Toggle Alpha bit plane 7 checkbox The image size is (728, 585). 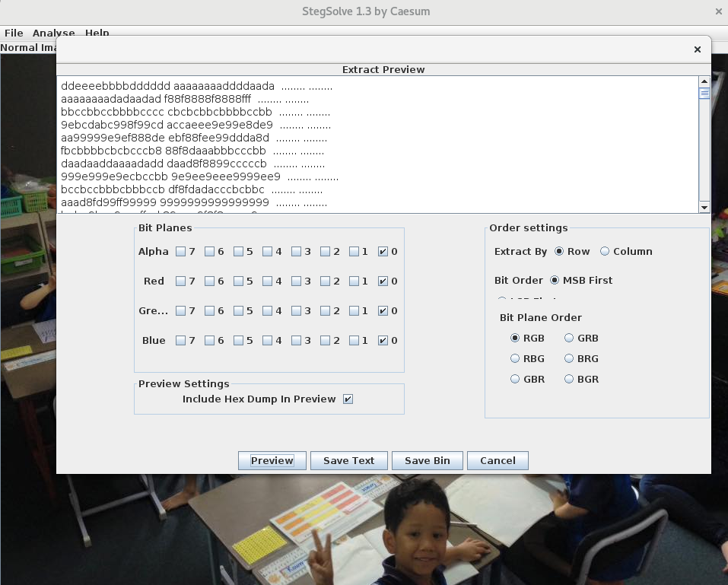point(180,252)
